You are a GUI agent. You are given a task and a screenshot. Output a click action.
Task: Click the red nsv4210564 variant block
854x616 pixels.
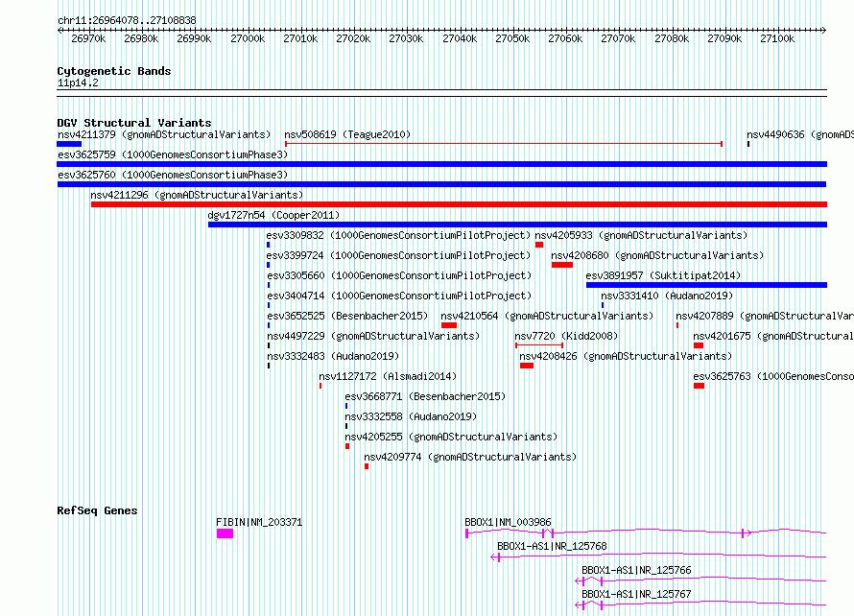click(449, 325)
